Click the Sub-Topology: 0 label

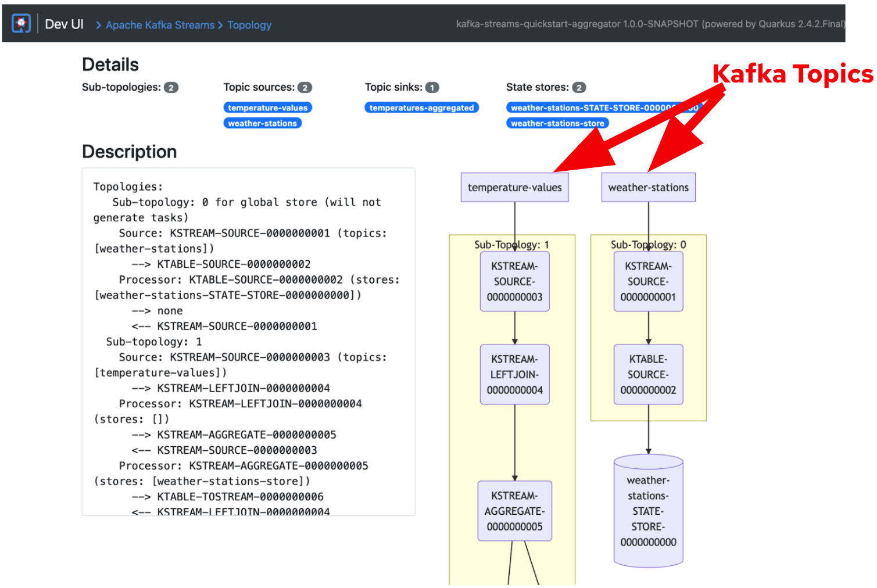point(648,245)
